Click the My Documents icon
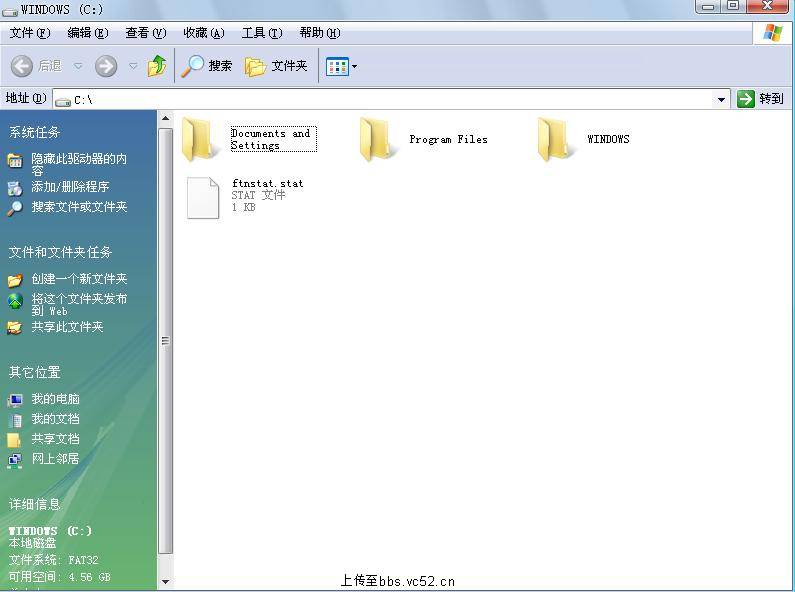The height and width of the screenshot is (592, 795). tap(15, 420)
